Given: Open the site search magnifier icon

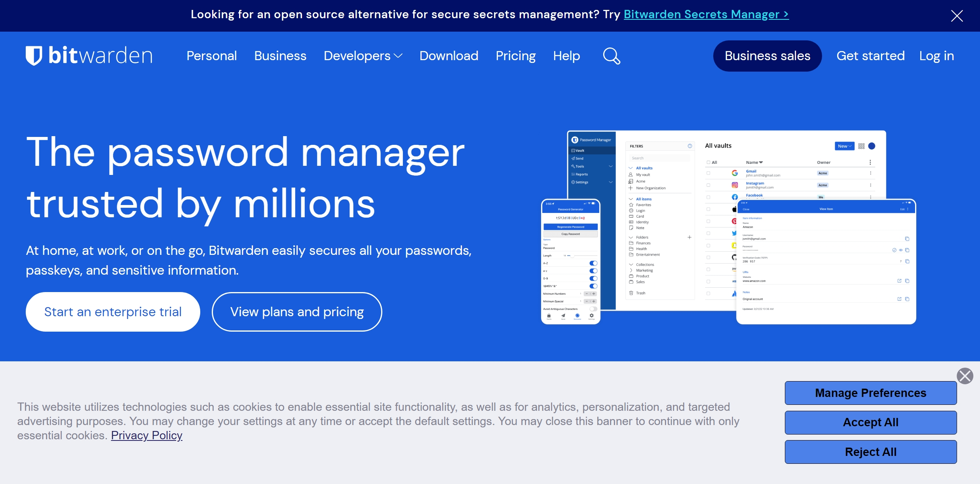Looking at the screenshot, I should tap(612, 56).
